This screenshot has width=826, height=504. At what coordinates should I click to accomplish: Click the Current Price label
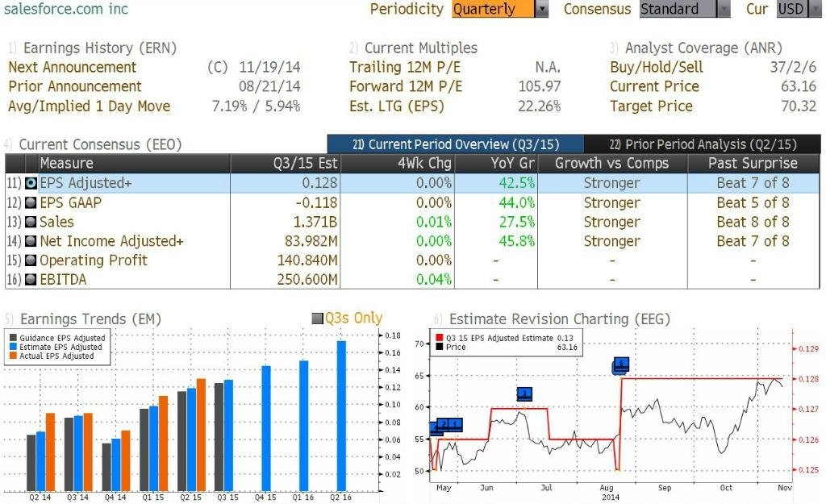[x=654, y=86]
